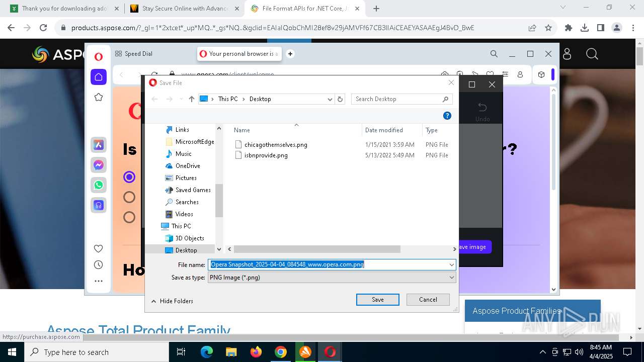
Task: Open the music player sidebar icon
Action: coord(99,205)
